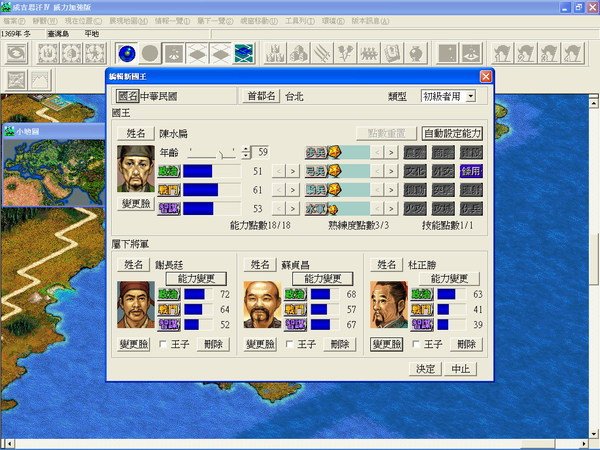This screenshot has width=600, height=450.
Task: Click 能力變更 button for 謝長廷
Action: point(196,279)
